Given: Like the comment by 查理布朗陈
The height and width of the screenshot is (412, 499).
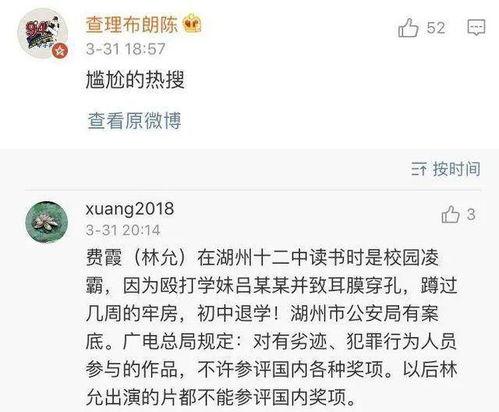Looking at the screenshot, I should click(x=408, y=27).
